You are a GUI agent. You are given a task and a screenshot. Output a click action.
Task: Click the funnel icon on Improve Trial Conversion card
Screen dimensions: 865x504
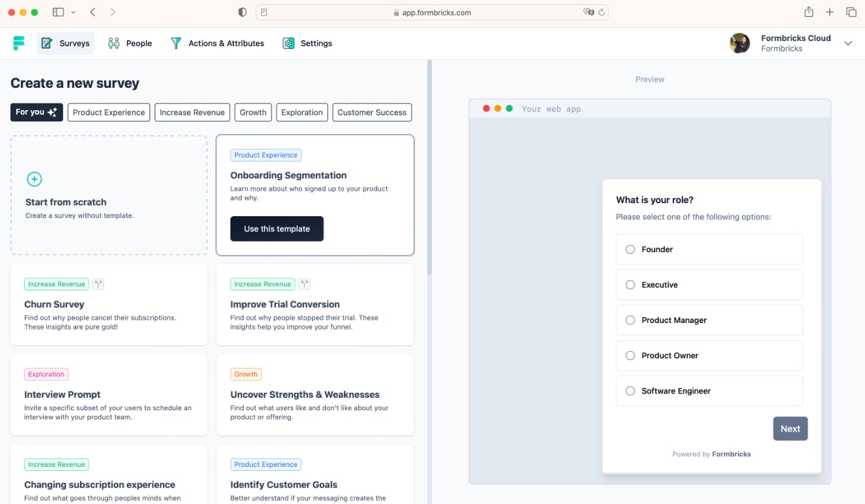[304, 284]
